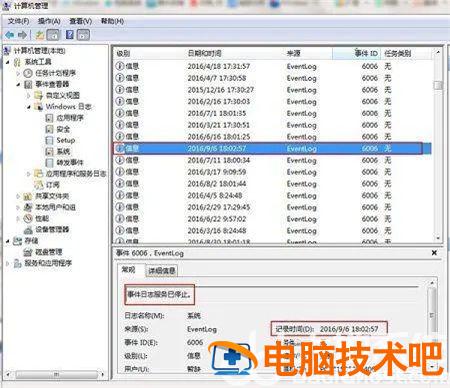Click the Up one level folder icon
The width and height of the screenshot is (450, 388).
(40, 35)
